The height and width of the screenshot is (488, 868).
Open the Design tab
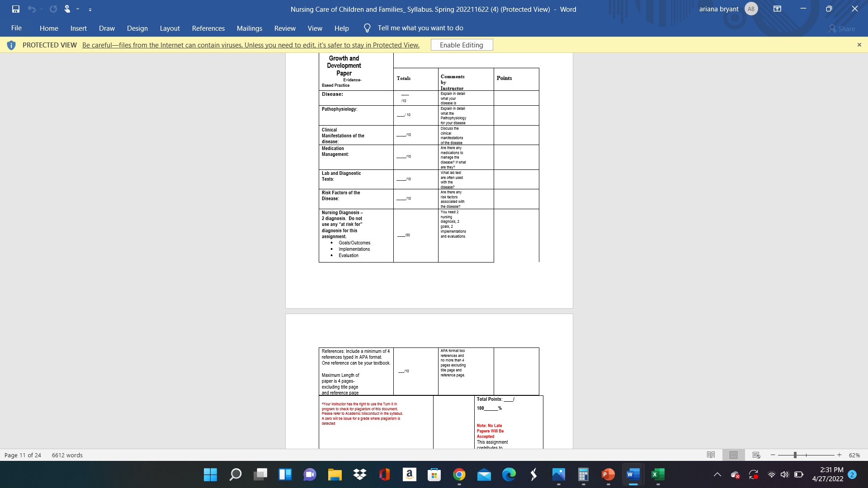(x=137, y=28)
